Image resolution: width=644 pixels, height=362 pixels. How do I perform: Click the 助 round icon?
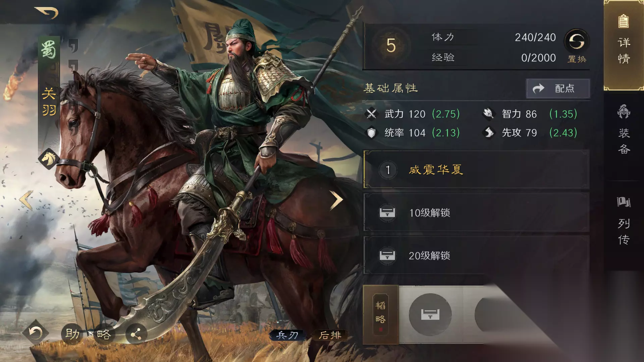click(72, 334)
